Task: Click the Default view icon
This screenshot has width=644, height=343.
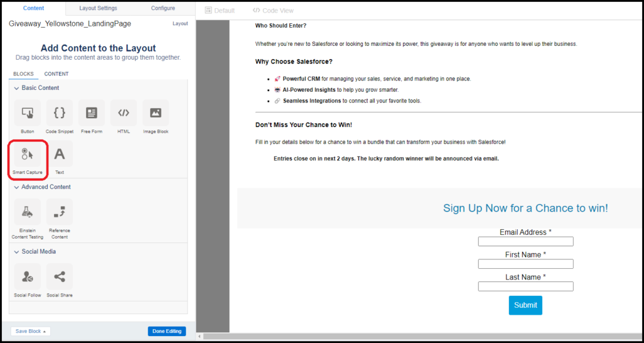Action: [208, 10]
